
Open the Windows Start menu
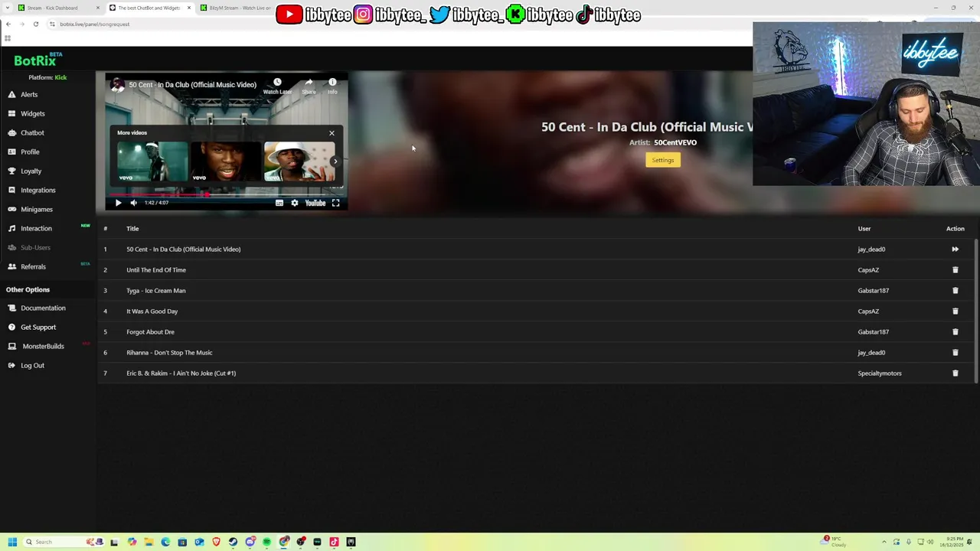click(x=12, y=542)
